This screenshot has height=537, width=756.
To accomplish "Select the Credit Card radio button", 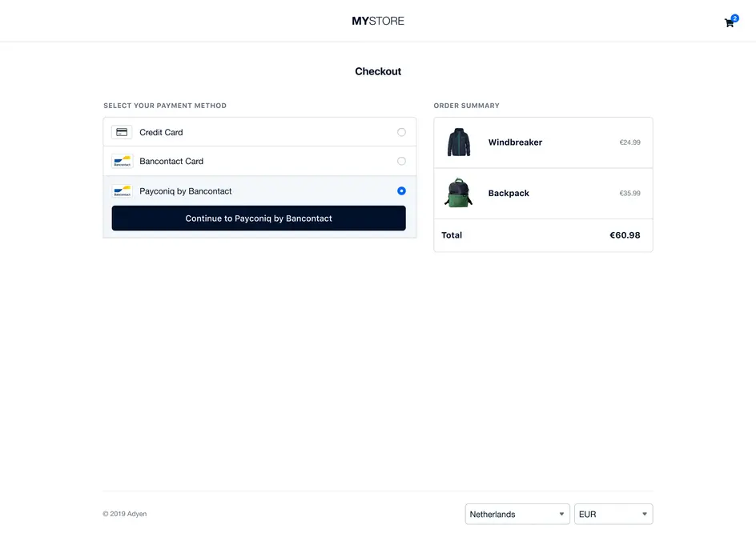I will tap(401, 131).
